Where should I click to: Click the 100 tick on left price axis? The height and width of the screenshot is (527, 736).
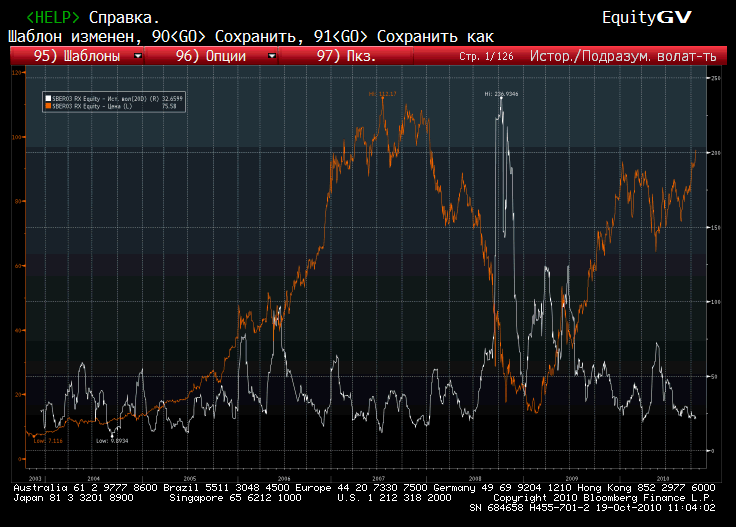pos(16,137)
